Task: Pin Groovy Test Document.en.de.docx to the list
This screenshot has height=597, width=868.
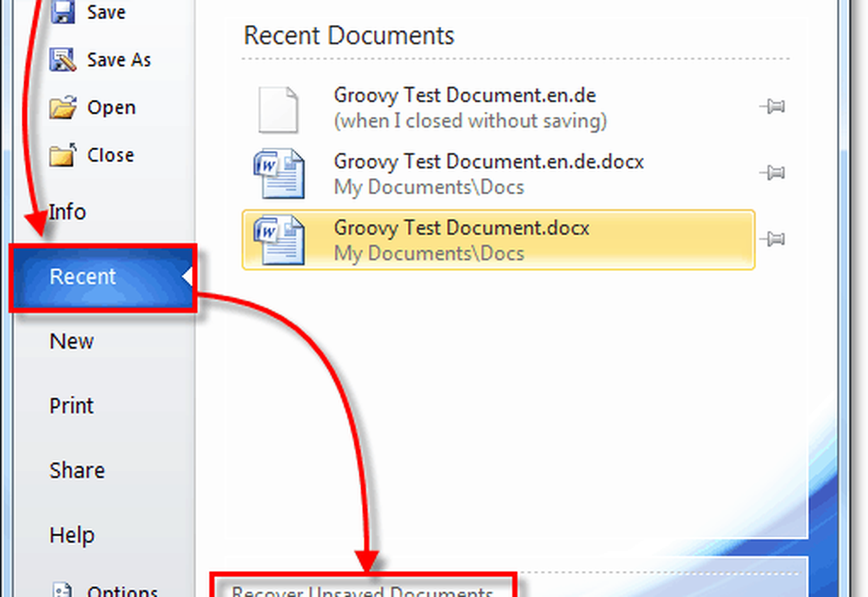Action: 772,173
